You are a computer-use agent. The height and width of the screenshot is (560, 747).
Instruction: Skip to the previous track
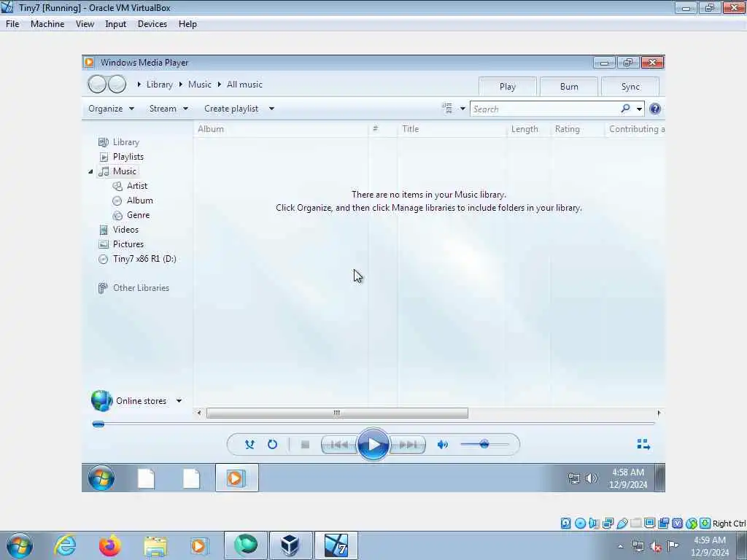tap(339, 445)
